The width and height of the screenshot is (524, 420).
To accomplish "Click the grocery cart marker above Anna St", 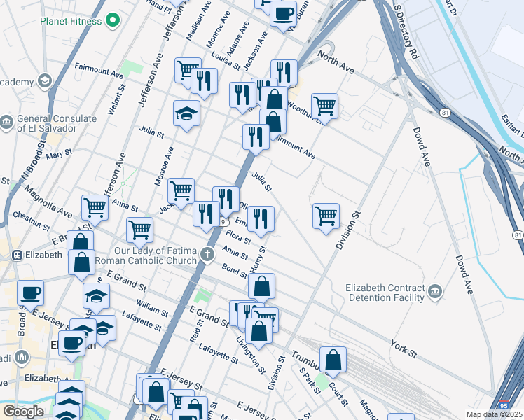I will [x=181, y=192].
